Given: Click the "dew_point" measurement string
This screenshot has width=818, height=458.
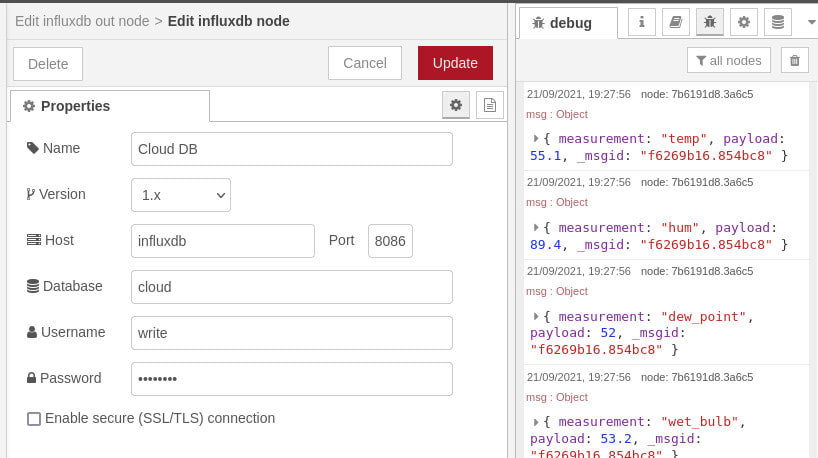Looking at the screenshot, I should 703,317.
